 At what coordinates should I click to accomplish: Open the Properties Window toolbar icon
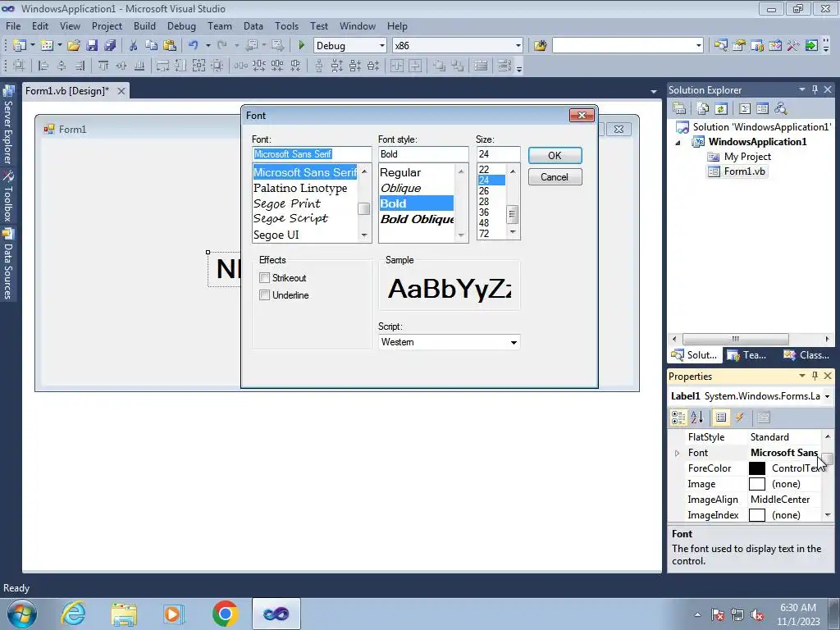[739, 46]
